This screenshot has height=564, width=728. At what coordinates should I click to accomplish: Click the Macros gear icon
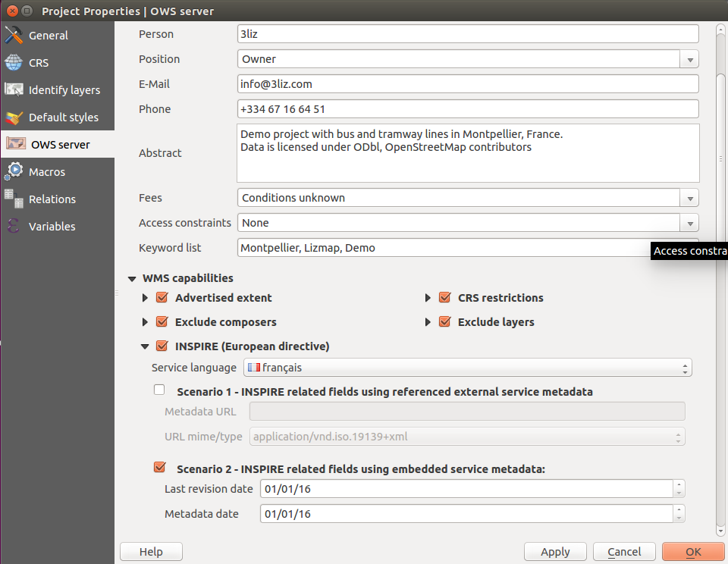click(x=14, y=171)
